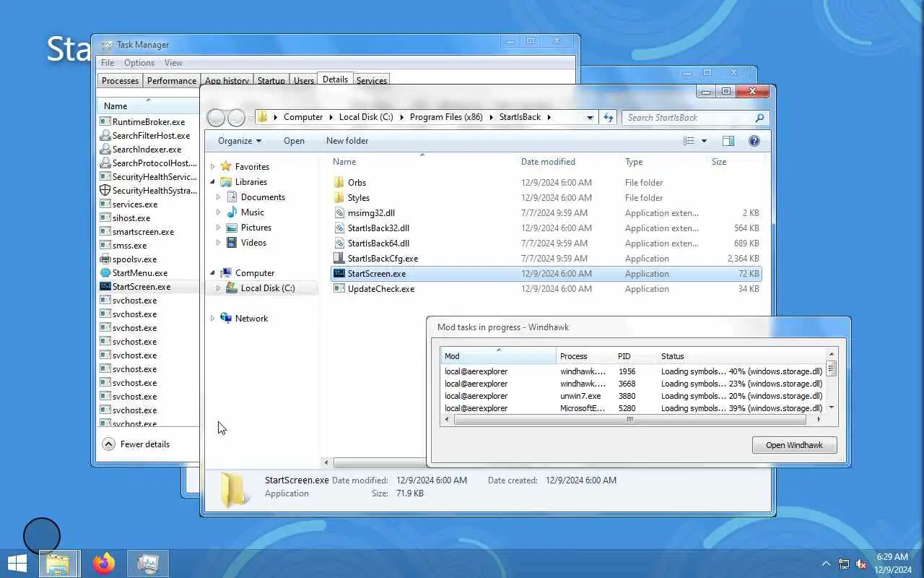Click the Explorer help question-mark icon
This screenshot has width=924, height=578.
754,141
